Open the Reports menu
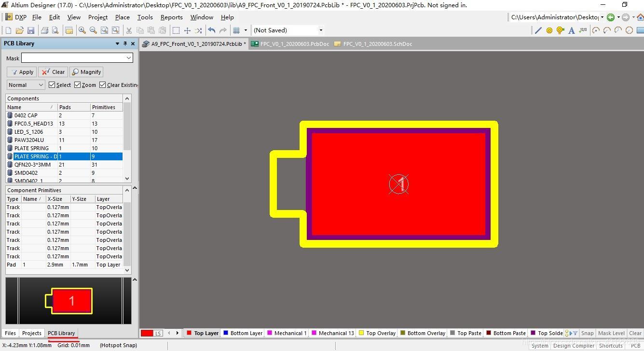The height and width of the screenshot is (351, 644). (x=172, y=17)
